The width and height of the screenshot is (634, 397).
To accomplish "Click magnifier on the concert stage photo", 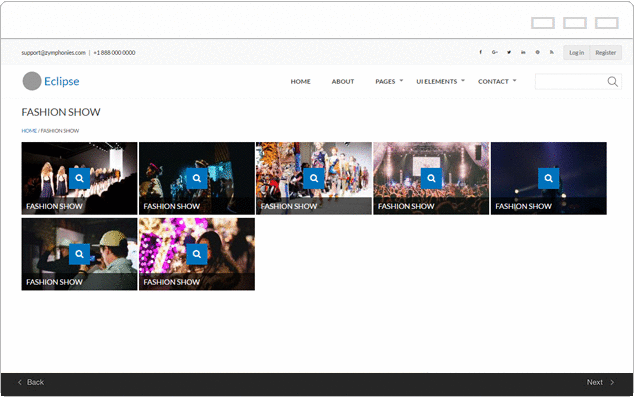I will click(431, 178).
